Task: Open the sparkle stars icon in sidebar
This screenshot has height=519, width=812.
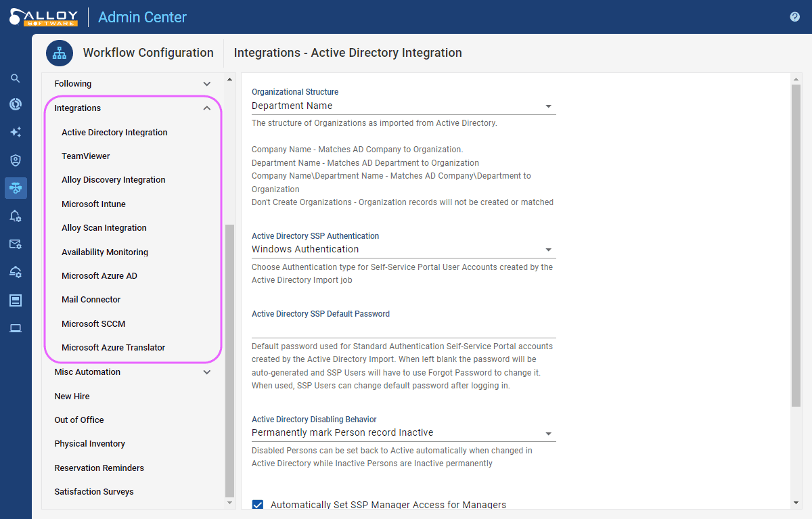Action: [x=16, y=132]
